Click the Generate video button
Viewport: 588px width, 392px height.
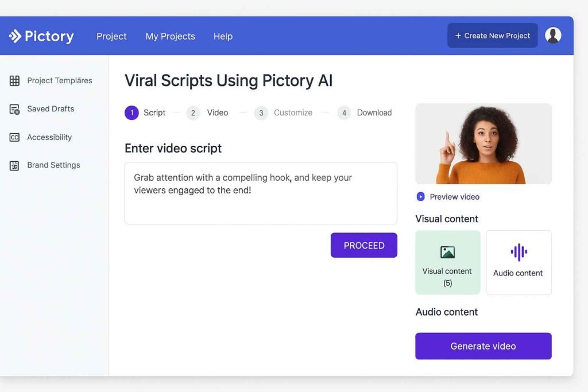point(483,346)
